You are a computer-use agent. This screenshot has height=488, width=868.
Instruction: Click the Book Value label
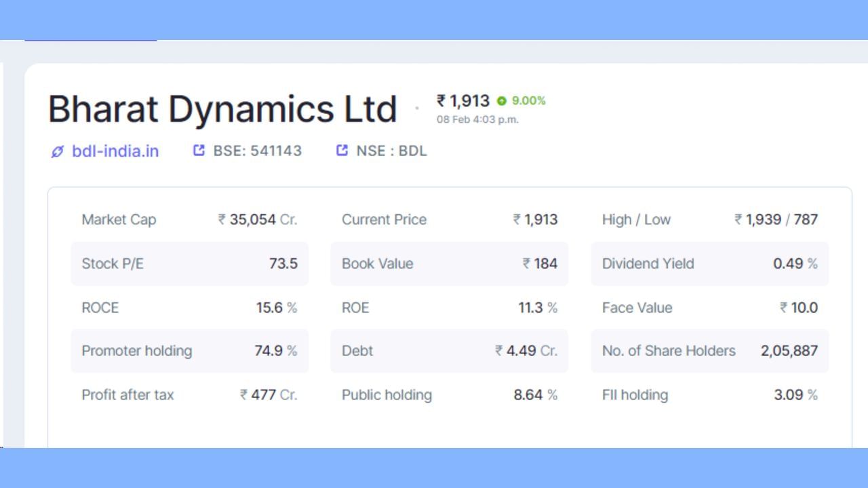click(x=377, y=264)
